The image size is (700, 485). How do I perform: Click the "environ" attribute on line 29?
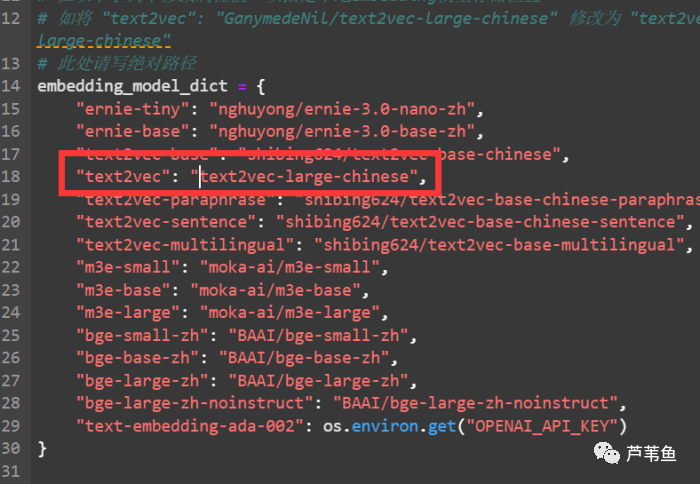(x=385, y=426)
